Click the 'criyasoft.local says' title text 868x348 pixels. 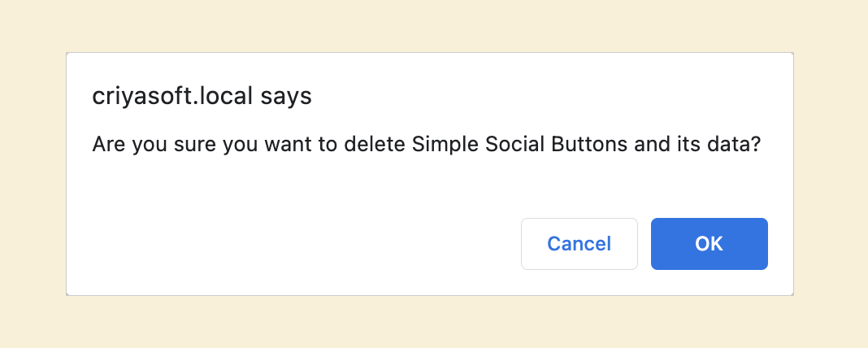pyautogui.click(x=202, y=97)
